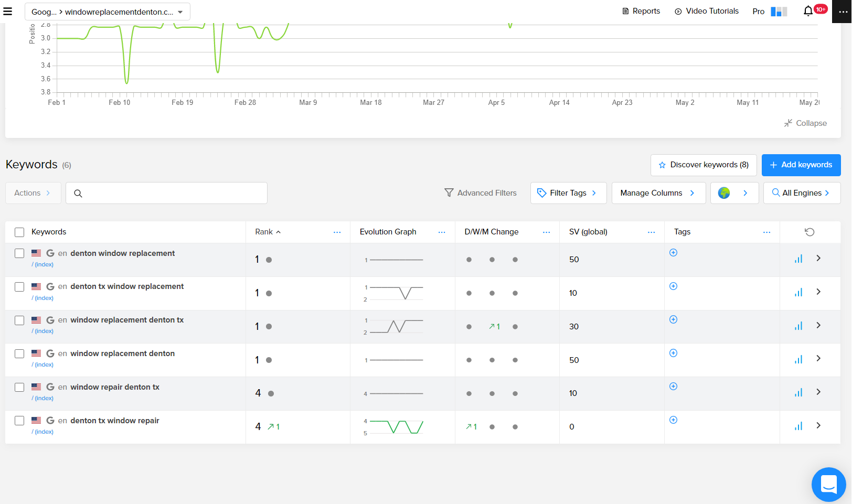Click the refresh icon in table header
This screenshot has width=852, height=504.
tap(810, 232)
